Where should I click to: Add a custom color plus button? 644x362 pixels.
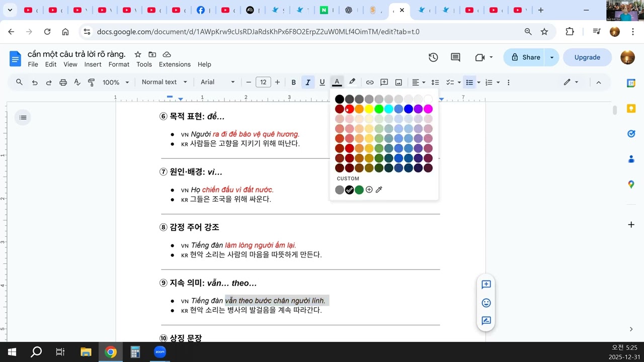click(369, 190)
